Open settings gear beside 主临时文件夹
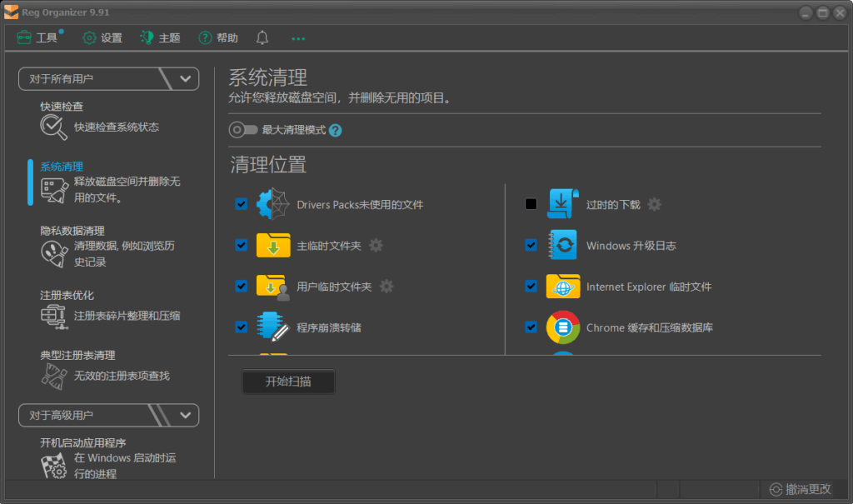 pyautogui.click(x=376, y=246)
